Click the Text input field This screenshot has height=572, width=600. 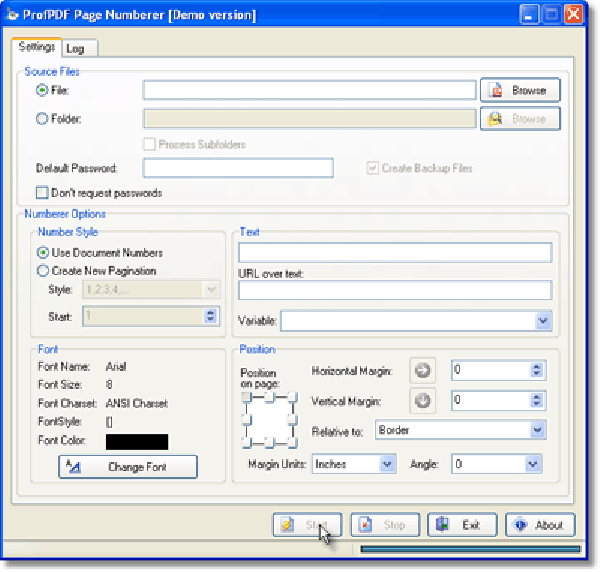pyautogui.click(x=395, y=253)
